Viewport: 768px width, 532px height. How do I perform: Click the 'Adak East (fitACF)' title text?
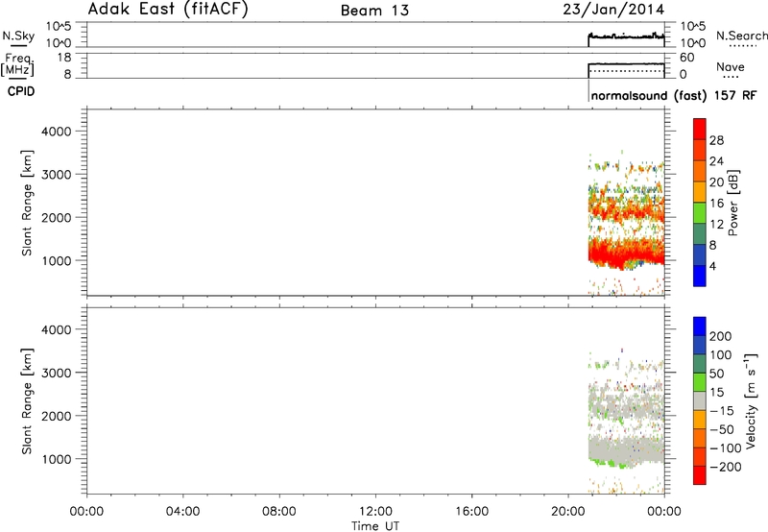[168, 10]
